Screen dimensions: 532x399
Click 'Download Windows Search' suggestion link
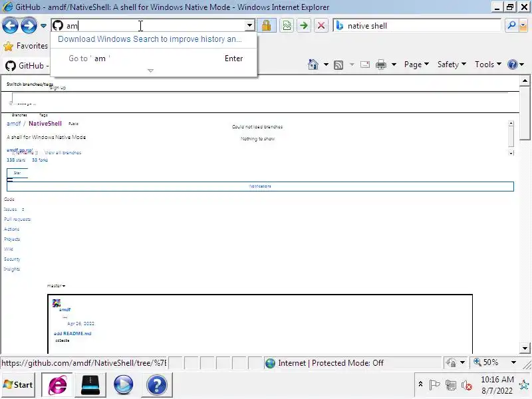(150, 39)
